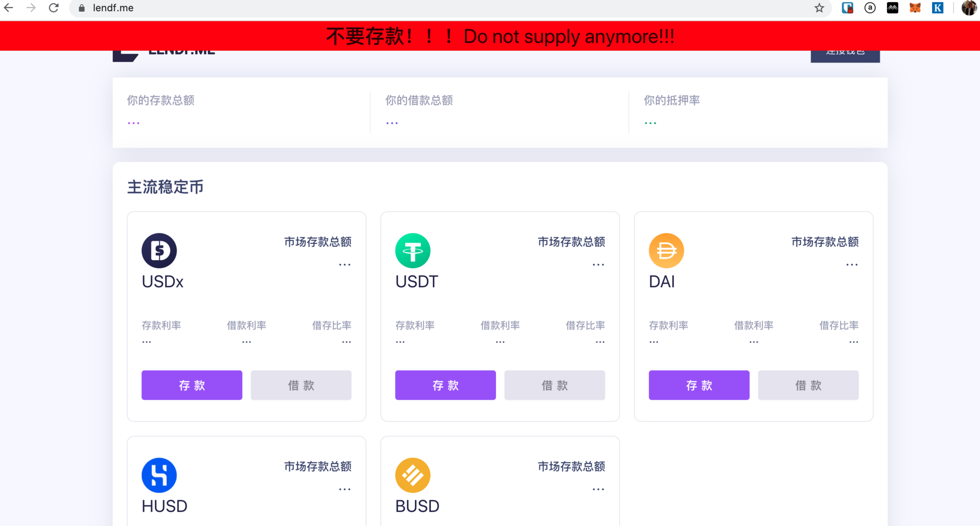
Task: Click the '你的抵押率' label
Action: (x=672, y=101)
